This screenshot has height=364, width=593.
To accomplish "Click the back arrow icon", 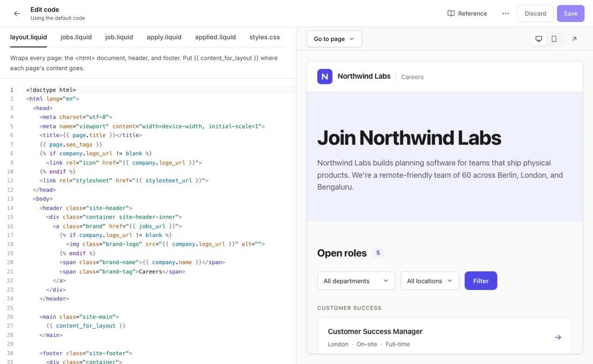I will [x=17, y=13].
